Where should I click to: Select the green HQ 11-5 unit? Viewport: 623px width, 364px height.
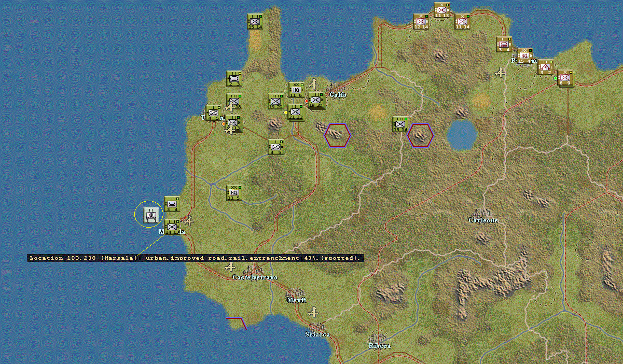click(234, 192)
